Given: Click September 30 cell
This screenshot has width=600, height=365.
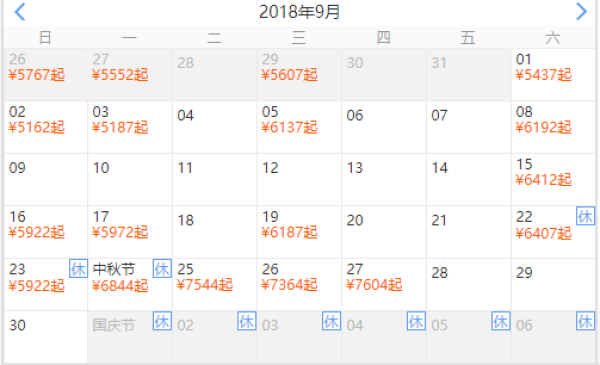Looking at the screenshot, I should [x=46, y=337].
